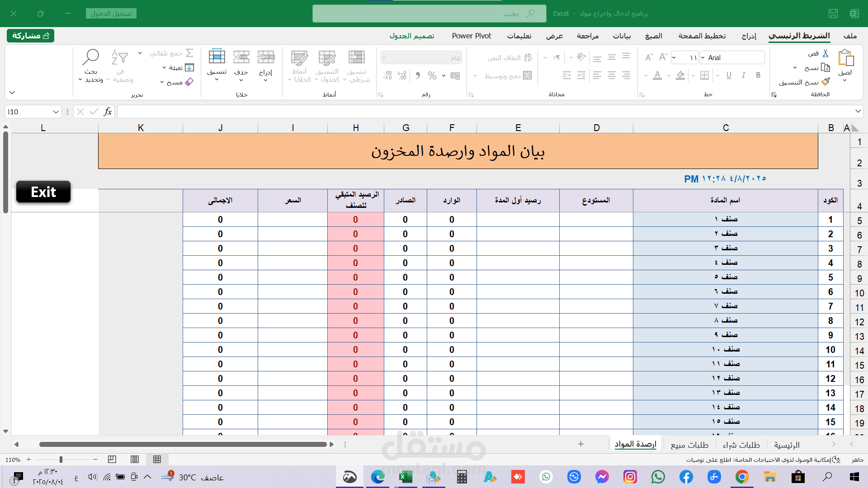Toggle underline formatting
The width and height of the screenshot is (868, 488).
(729, 75)
